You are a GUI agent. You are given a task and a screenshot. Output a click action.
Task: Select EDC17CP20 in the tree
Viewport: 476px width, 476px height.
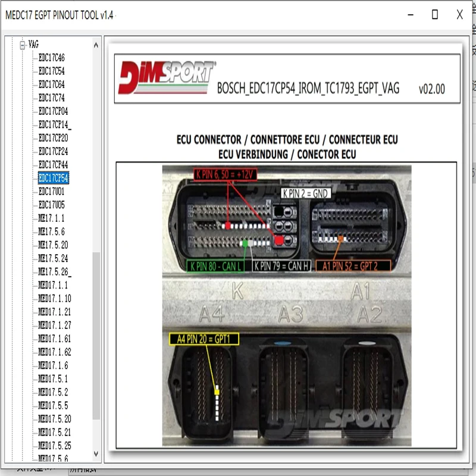pyautogui.click(x=53, y=138)
